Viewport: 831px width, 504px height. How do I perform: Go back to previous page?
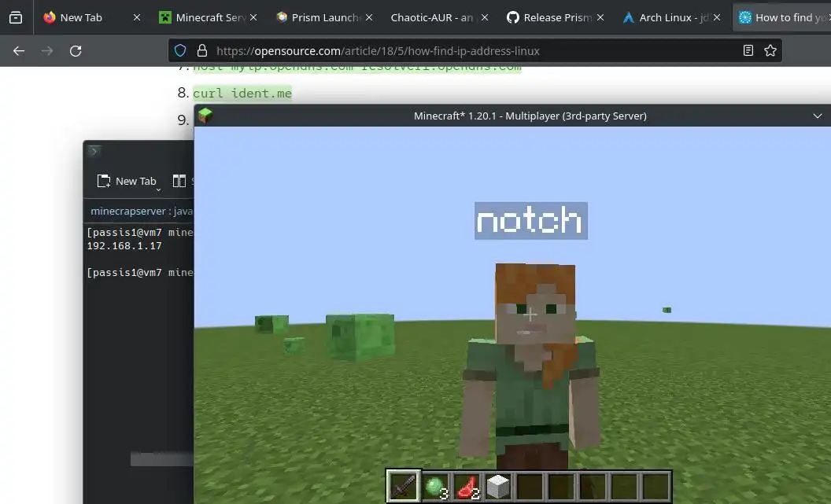click(19, 51)
